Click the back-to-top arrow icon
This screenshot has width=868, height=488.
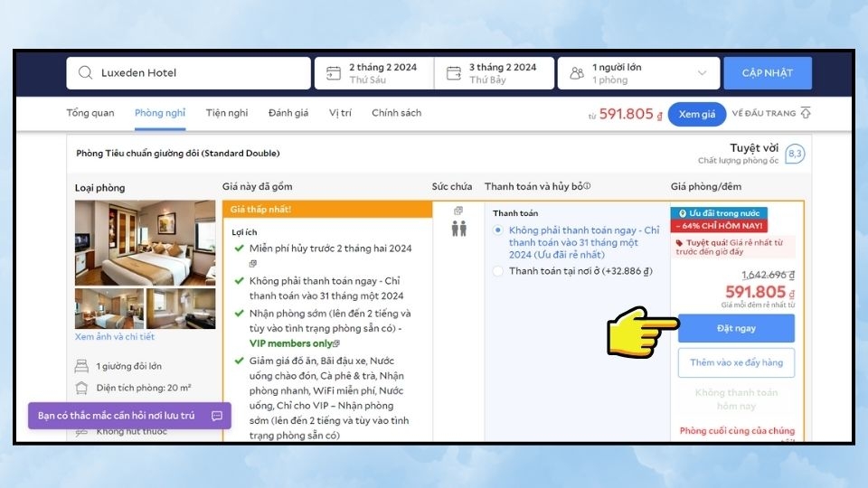coord(806,113)
